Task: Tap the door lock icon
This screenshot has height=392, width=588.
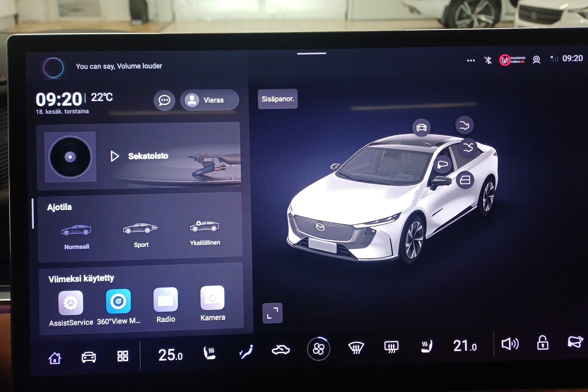Action: pos(543,342)
